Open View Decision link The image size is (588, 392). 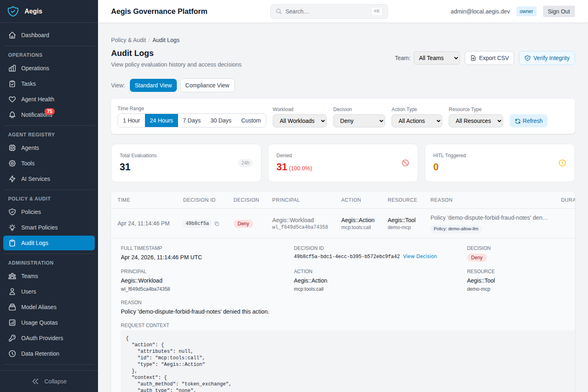420,256
